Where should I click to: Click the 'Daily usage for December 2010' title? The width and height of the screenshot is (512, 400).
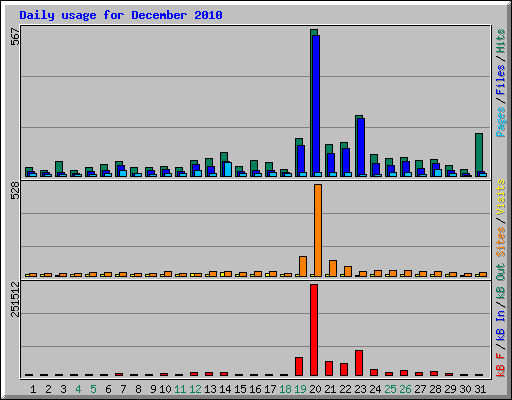click(121, 16)
